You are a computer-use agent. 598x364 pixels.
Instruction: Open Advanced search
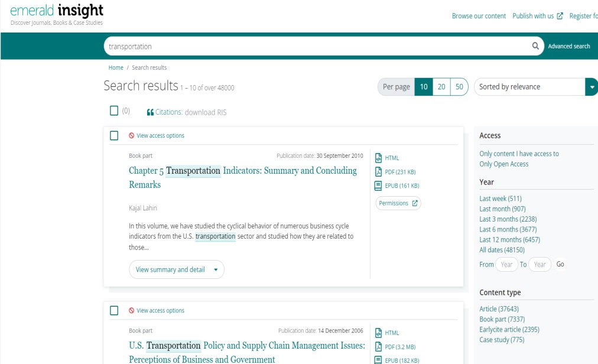[x=568, y=46]
